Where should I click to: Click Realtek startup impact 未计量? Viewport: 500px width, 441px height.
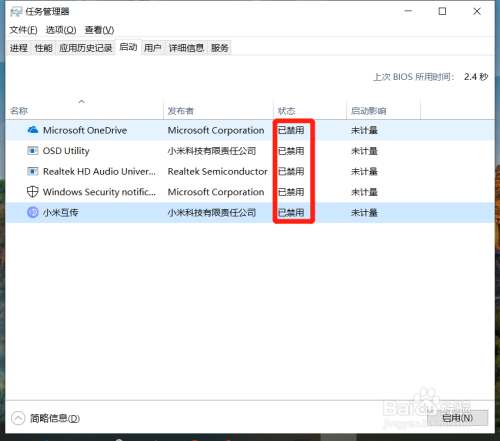tap(364, 171)
